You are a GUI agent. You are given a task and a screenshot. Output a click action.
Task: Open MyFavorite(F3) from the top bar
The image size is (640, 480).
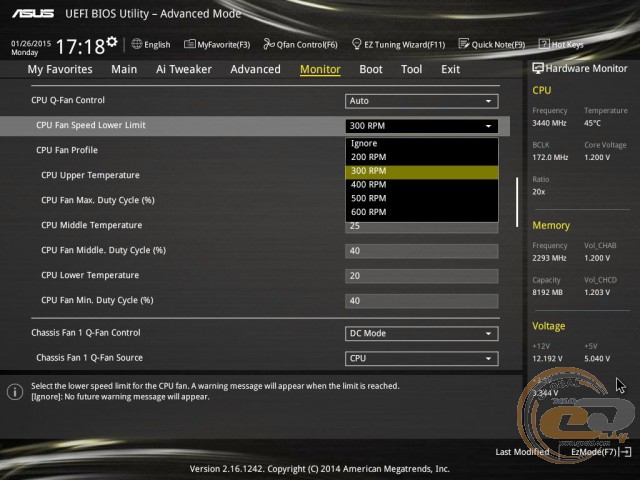(x=217, y=44)
